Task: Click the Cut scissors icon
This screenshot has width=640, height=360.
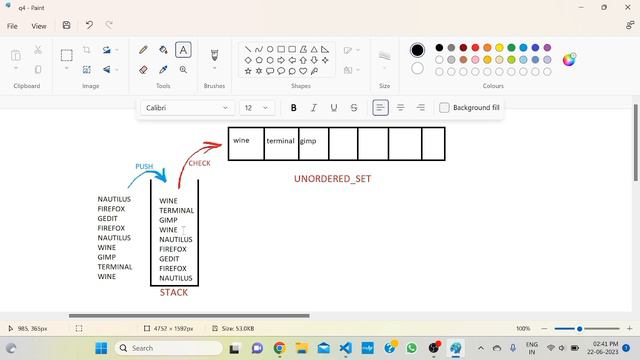Action: click(x=38, y=50)
